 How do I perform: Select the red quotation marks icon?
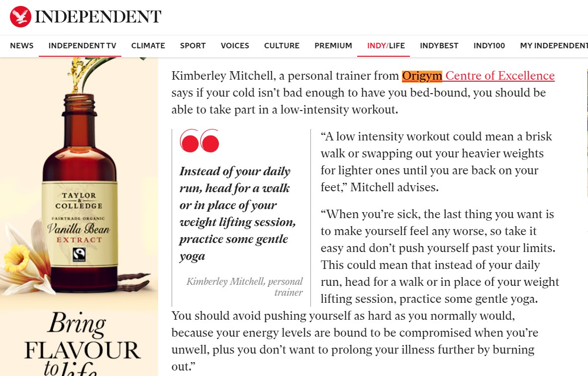point(198,142)
